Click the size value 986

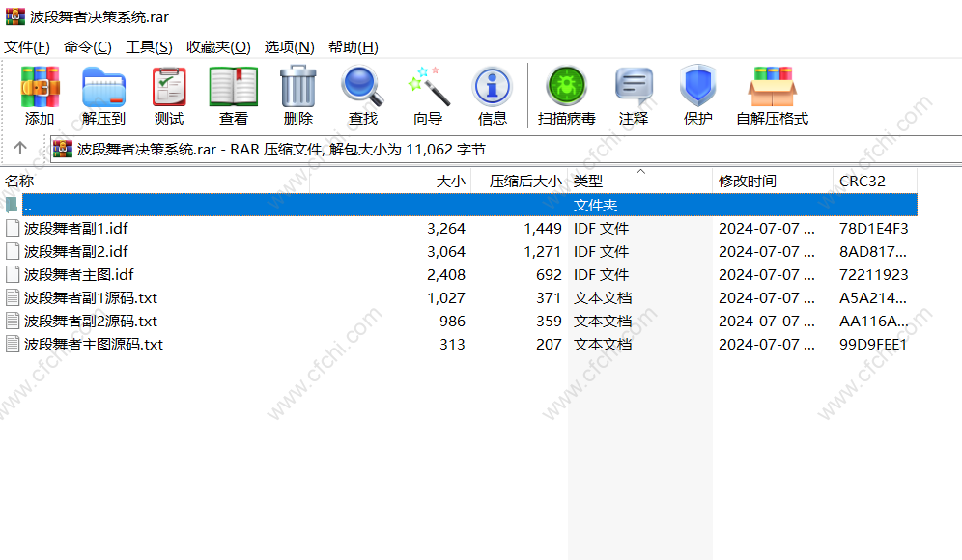coord(452,321)
